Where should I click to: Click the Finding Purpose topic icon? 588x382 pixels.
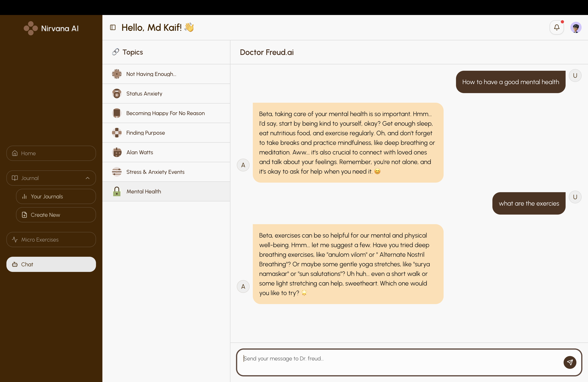(x=117, y=133)
